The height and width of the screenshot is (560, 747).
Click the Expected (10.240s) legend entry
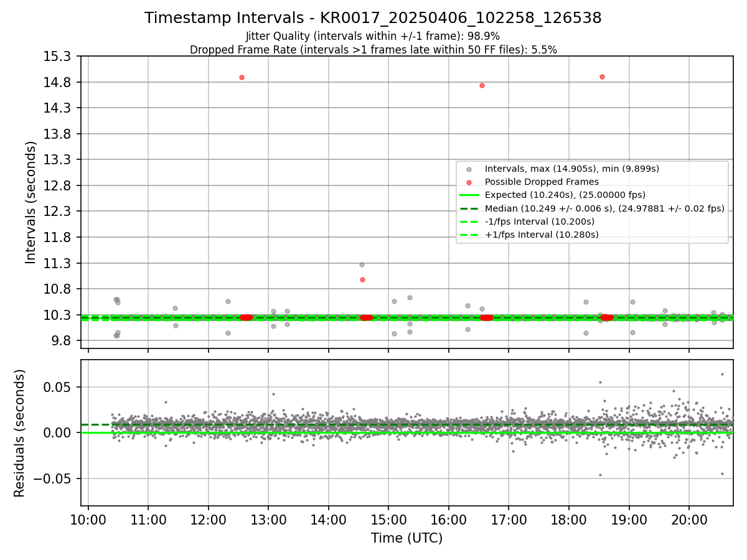565,195
